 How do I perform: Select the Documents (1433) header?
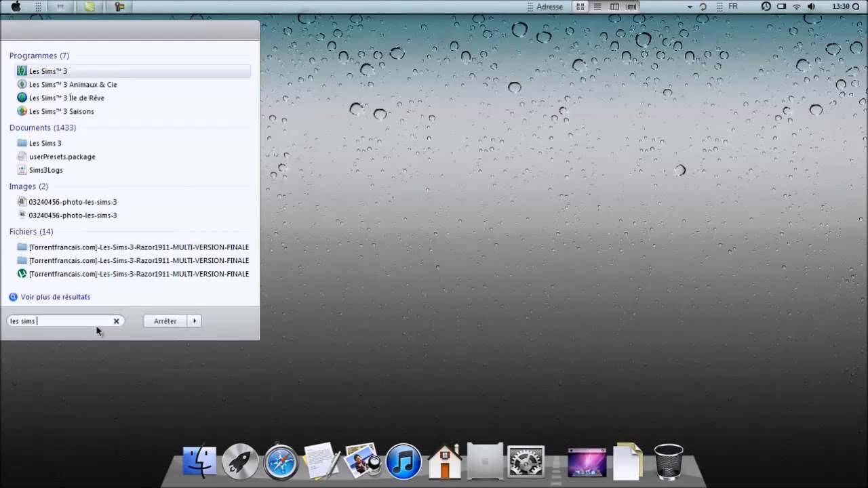[43, 127]
